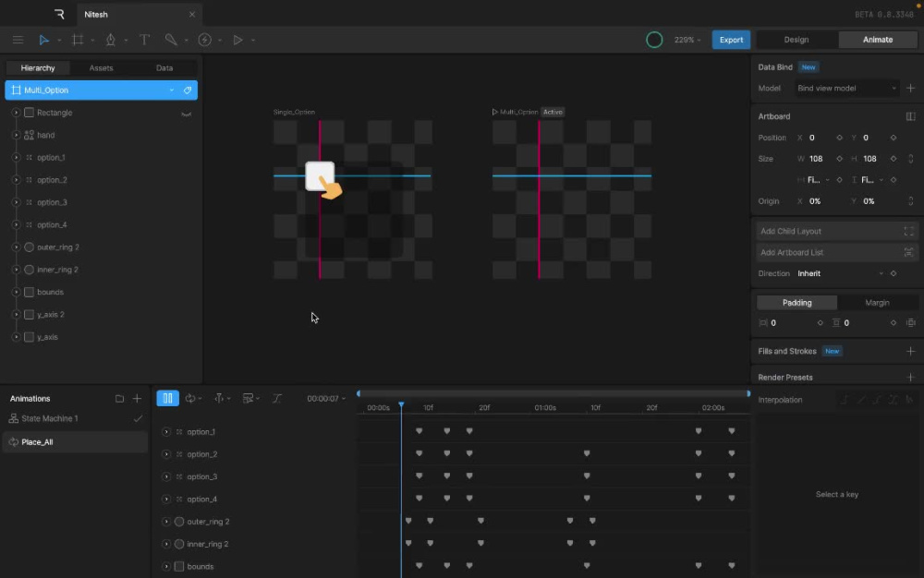Toggle the Position Y keyframe diamond
The image size is (924, 578).
[894, 138]
